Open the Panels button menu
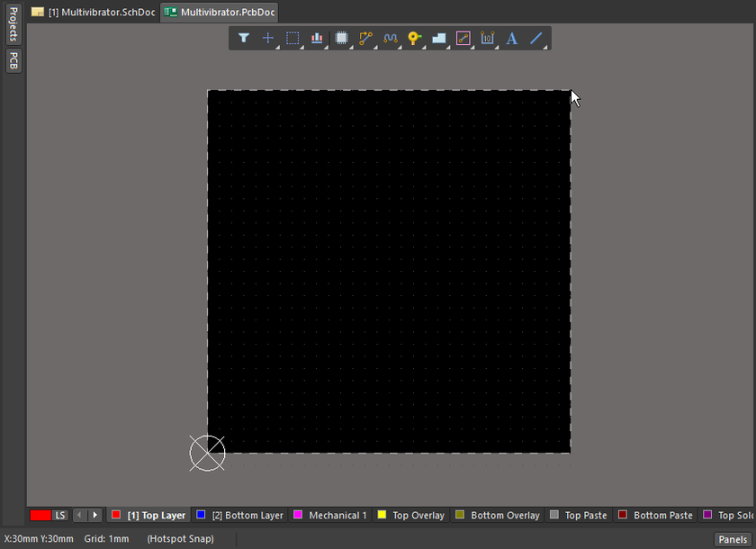 click(732, 538)
